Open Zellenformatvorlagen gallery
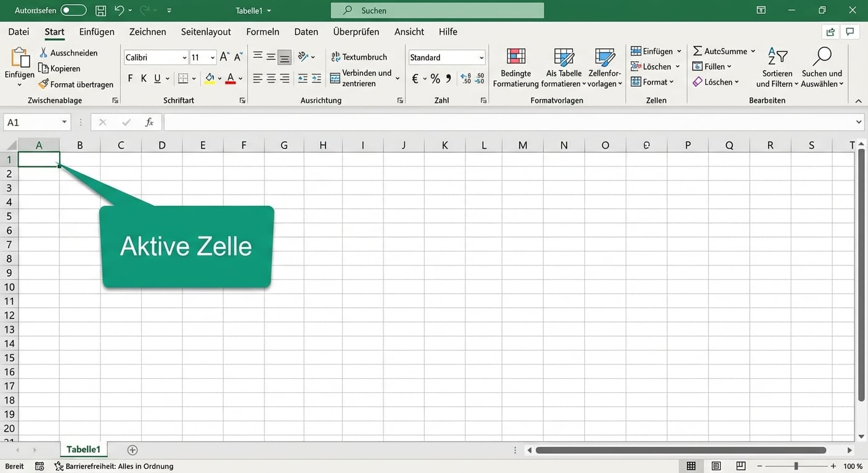The image size is (868, 473). pos(605,68)
